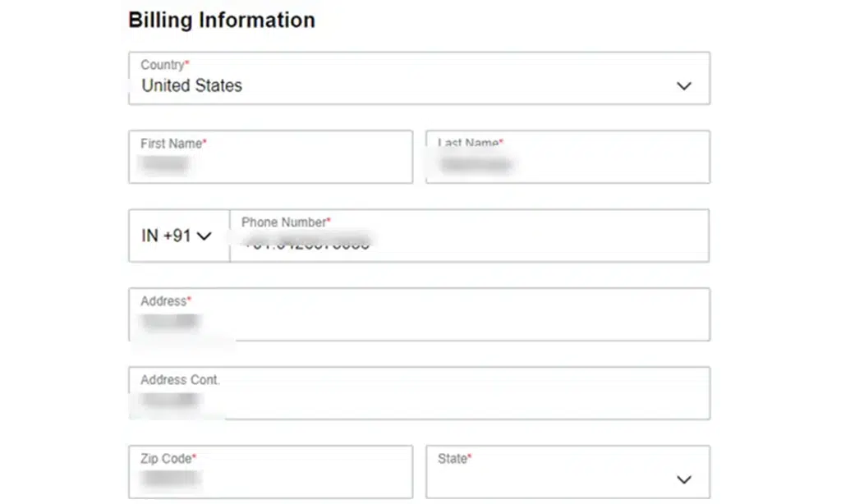Screen dimensions: 841x504
Task: Click the Address Cont. field
Action: click(419, 401)
